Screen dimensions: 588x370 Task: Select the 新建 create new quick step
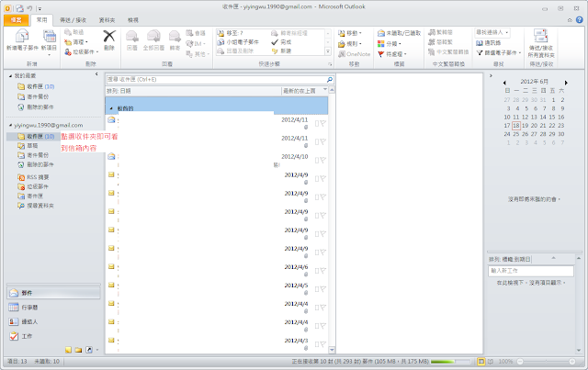pyautogui.click(x=282, y=51)
